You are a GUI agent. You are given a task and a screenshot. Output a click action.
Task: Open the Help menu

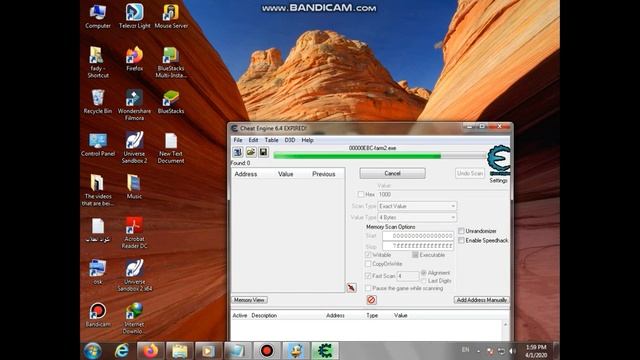pyautogui.click(x=307, y=140)
